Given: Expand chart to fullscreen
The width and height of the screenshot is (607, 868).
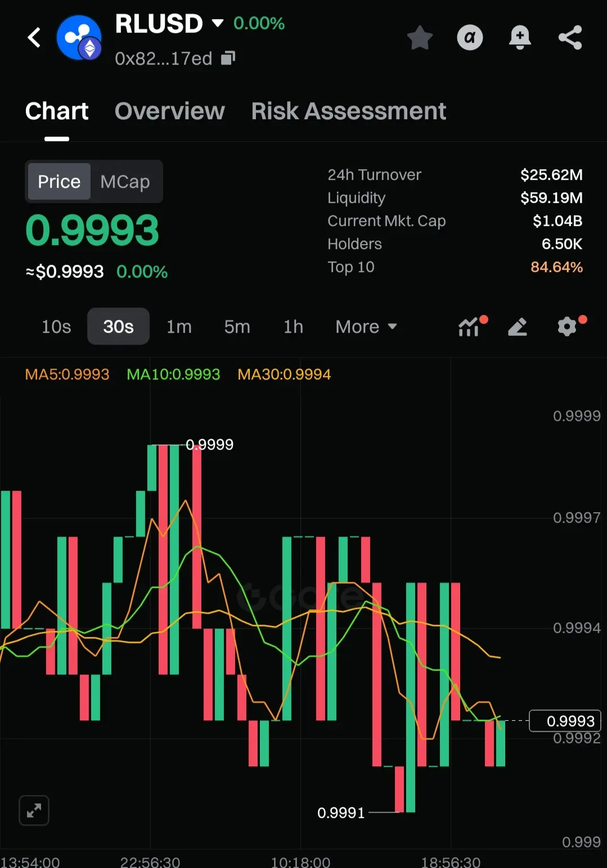Looking at the screenshot, I should tap(34, 811).
